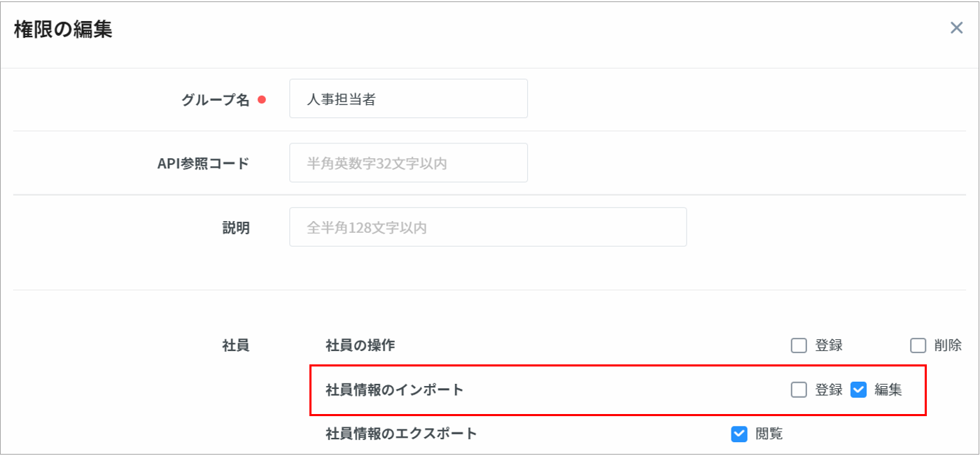Enable 登録 checkbox for 社員の操作
This screenshot has height=456, width=980.
pyautogui.click(x=799, y=345)
